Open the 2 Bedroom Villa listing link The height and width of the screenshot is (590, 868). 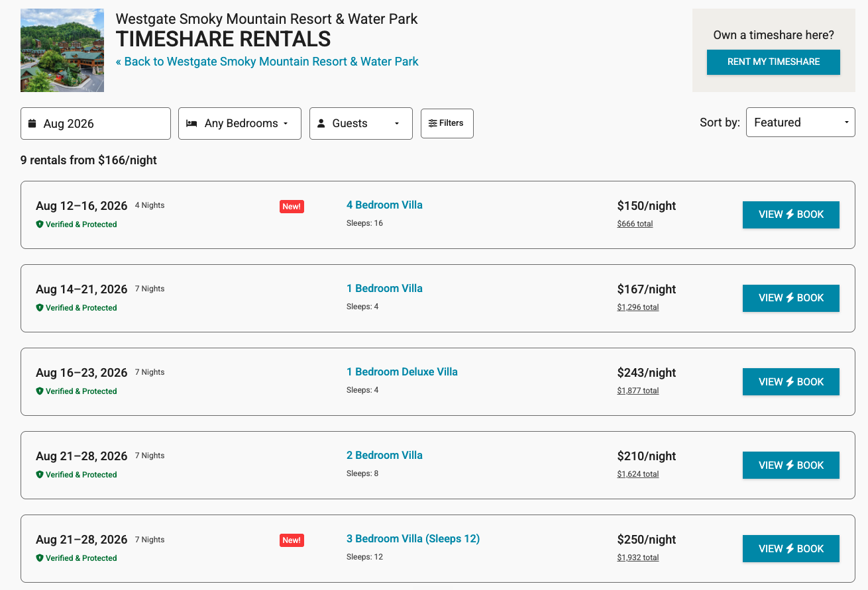click(384, 456)
